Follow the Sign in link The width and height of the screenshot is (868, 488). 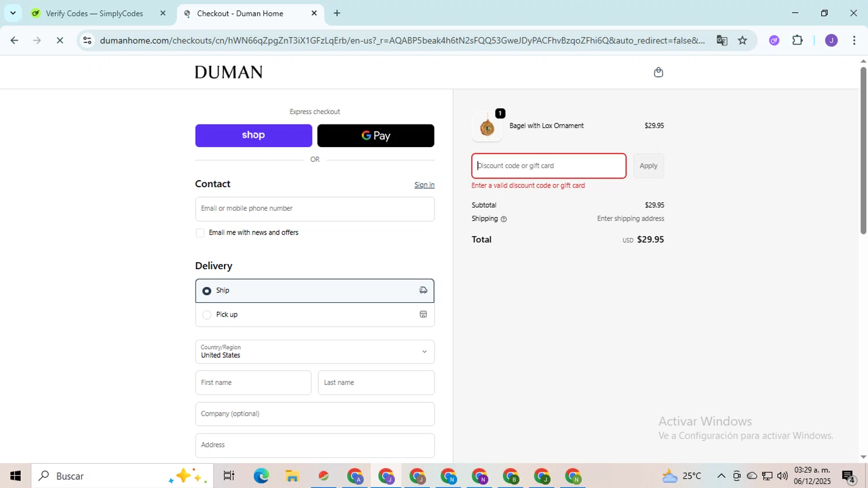(x=424, y=185)
